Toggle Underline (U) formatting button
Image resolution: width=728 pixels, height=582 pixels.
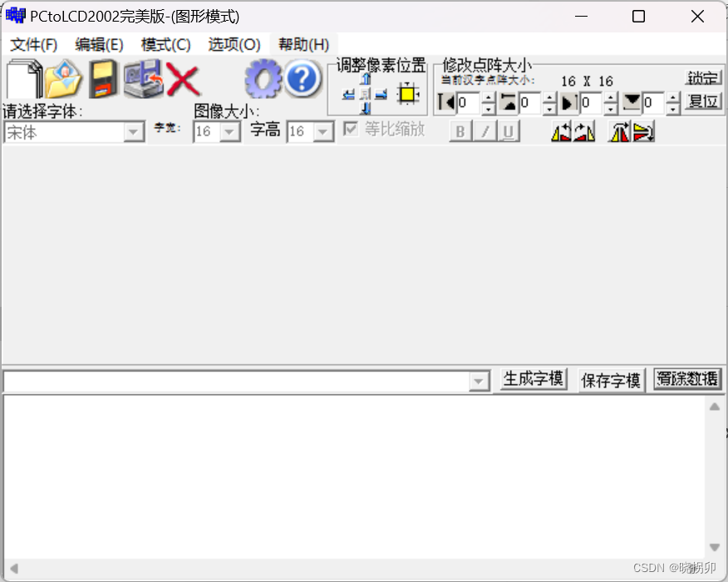click(x=509, y=131)
